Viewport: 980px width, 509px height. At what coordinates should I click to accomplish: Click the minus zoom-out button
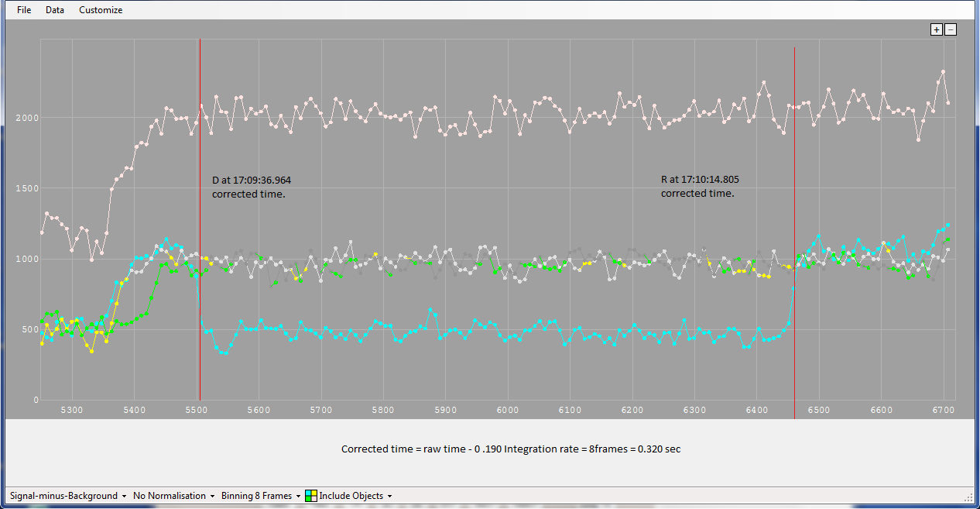point(951,29)
